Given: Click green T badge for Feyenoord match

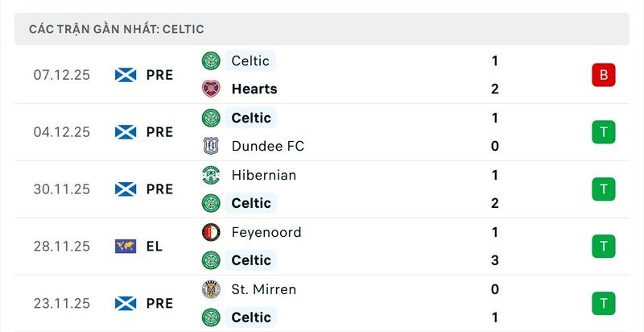Looking at the screenshot, I should pyautogui.click(x=603, y=247).
